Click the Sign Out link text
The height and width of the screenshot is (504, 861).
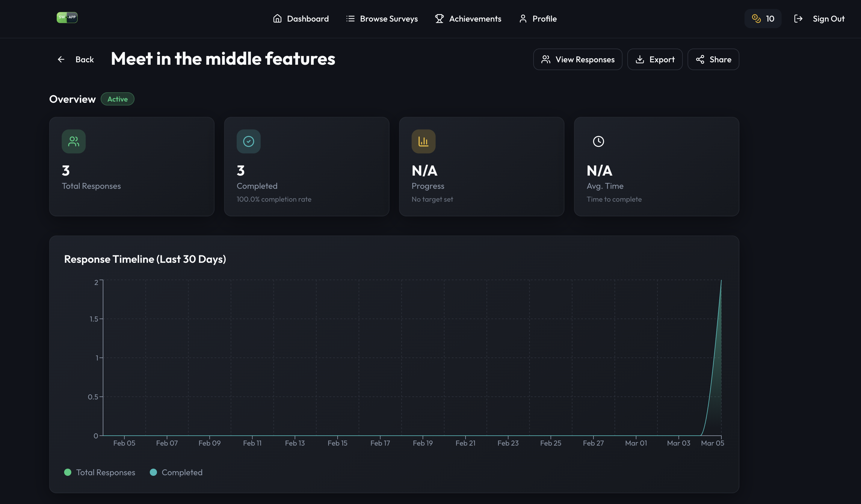coord(828,19)
